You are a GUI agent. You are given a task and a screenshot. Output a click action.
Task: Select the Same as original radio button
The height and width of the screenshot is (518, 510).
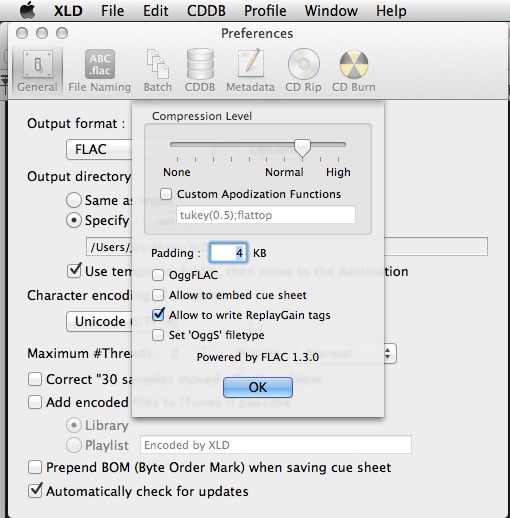(x=74, y=200)
